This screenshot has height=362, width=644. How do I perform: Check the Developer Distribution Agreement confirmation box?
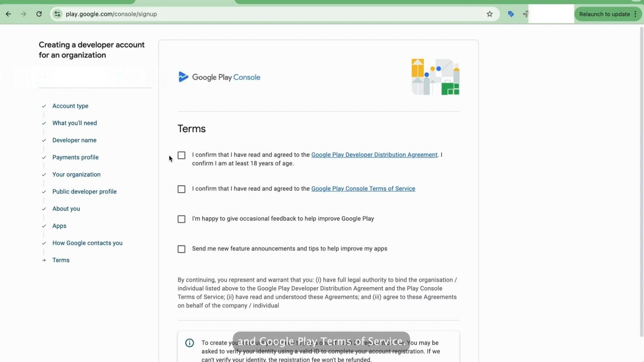coord(181,155)
